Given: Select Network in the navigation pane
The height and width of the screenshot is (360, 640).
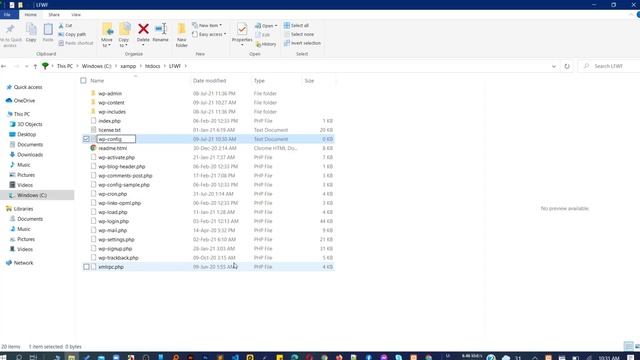Looking at the screenshot, I should [23, 263].
